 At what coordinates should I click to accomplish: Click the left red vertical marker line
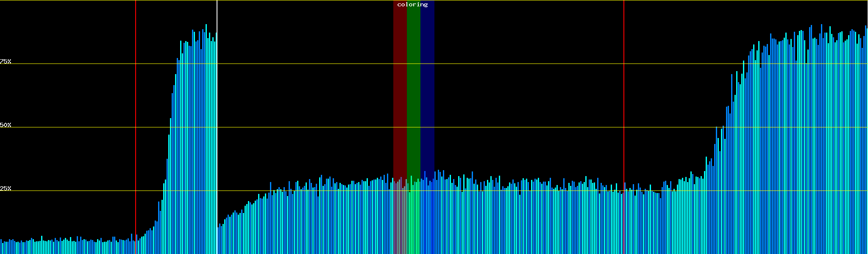(x=136, y=106)
